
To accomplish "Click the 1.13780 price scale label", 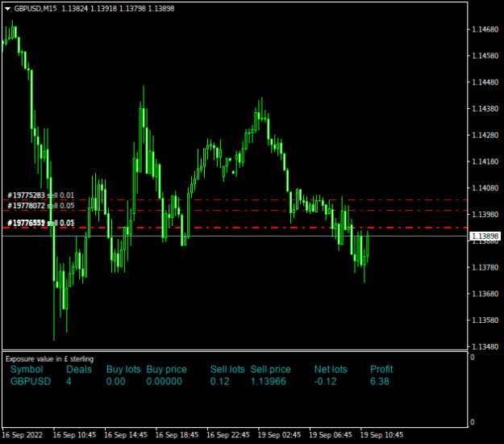I will pos(485,267).
